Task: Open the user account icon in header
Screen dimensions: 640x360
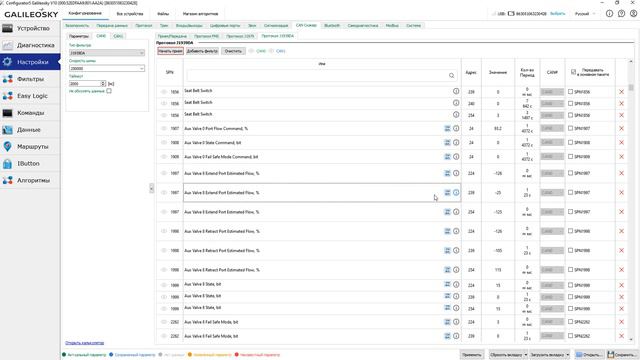Action: click(x=633, y=13)
